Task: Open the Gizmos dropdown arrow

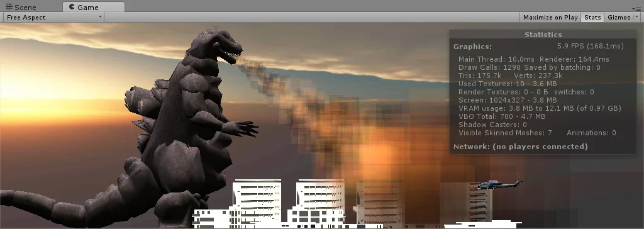Action: [x=636, y=17]
